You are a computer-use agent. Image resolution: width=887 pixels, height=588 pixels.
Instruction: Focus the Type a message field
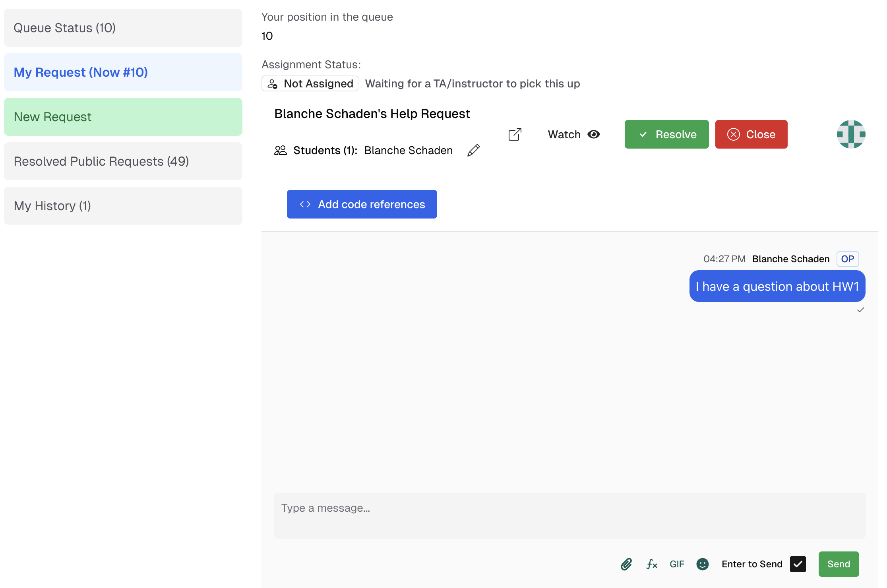pyautogui.click(x=569, y=515)
